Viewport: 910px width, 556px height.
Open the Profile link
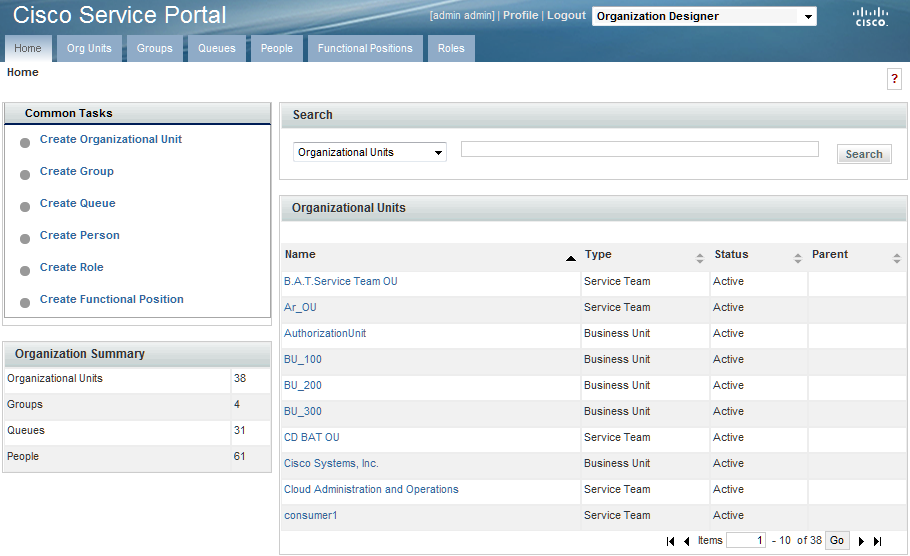click(x=521, y=16)
